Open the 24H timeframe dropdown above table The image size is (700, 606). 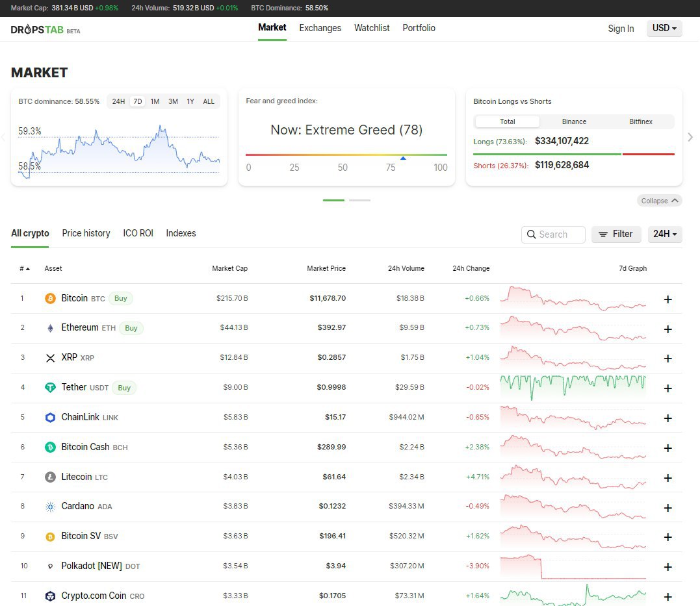(664, 234)
